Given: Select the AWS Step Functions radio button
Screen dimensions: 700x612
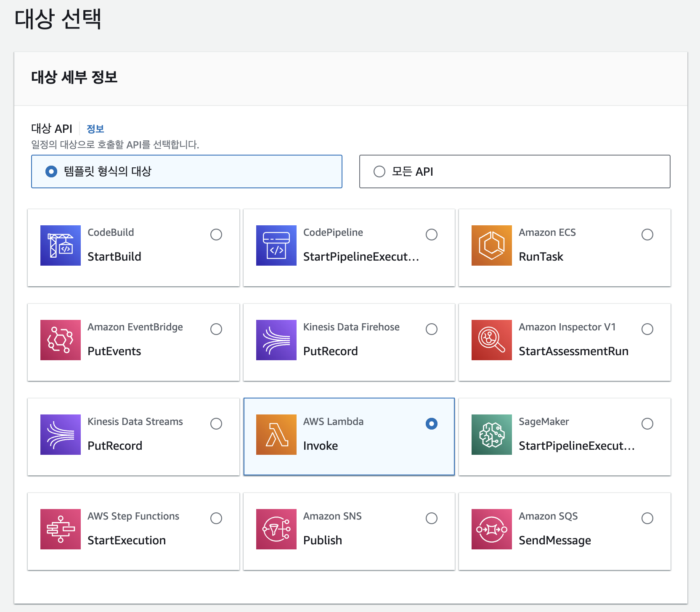Looking at the screenshot, I should (x=216, y=518).
